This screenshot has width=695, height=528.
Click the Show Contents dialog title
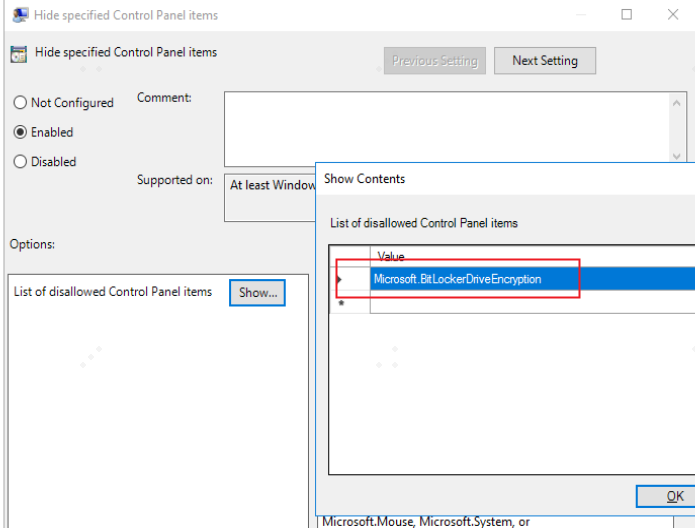click(364, 179)
